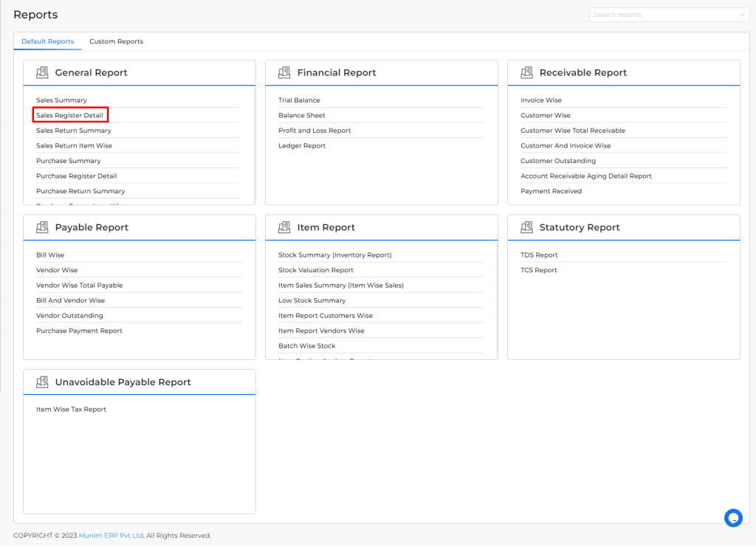This screenshot has height=546, width=756.
Task: Open Customer Wise Total Receivable report
Action: [573, 131]
